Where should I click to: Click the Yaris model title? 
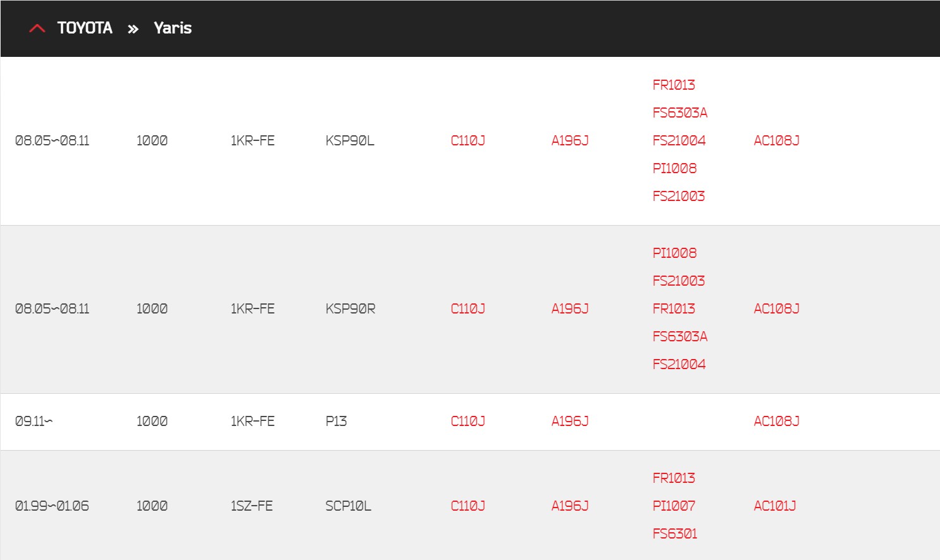(x=173, y=28)
